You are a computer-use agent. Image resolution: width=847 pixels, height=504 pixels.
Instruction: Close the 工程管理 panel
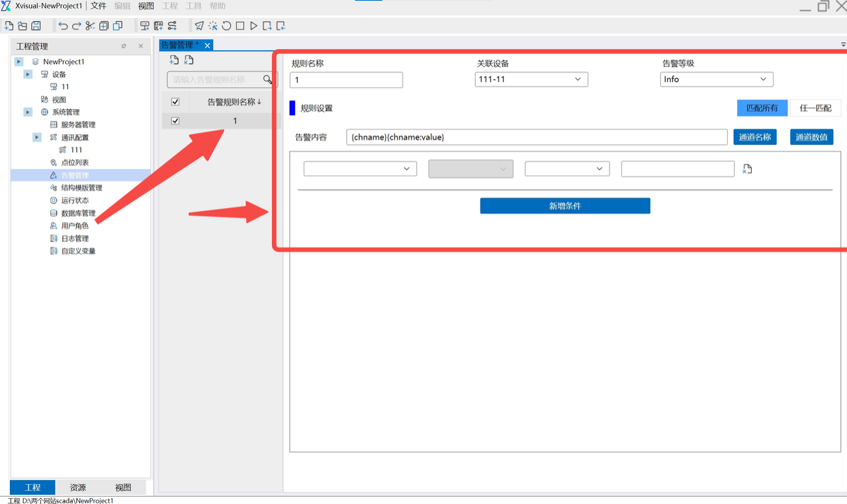click(140, 46)
